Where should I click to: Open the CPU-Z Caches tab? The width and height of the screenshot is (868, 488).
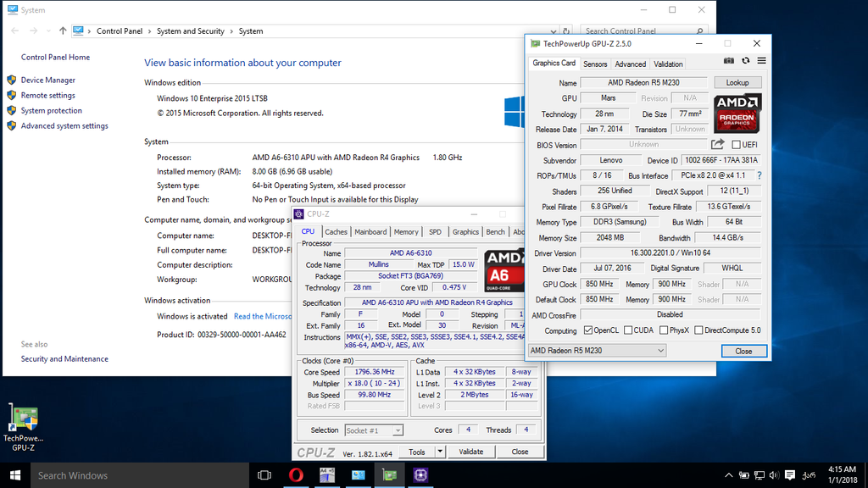pos(336,232)
